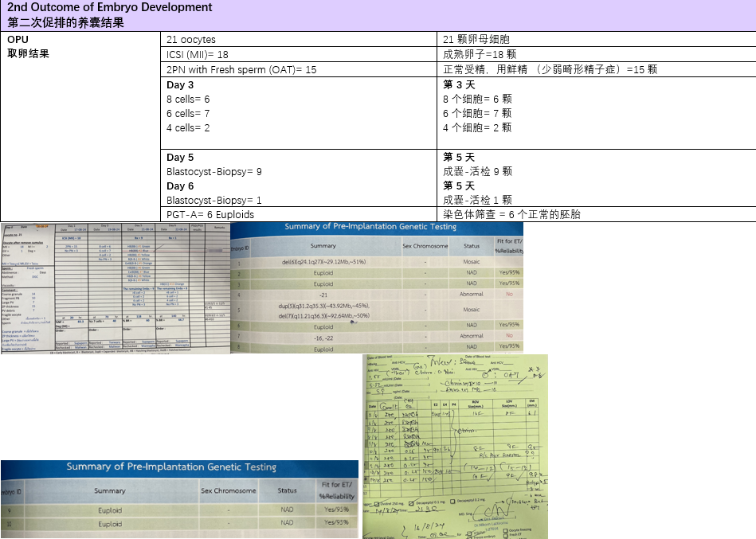Click '6 个细胞= 7 颗' line
The height and width of the screenshot is (539, 756).
pyautogui.click(x=477, y=114)
